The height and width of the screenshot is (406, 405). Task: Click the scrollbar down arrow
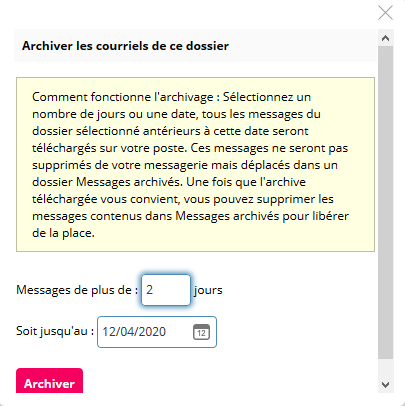[386, 385]
